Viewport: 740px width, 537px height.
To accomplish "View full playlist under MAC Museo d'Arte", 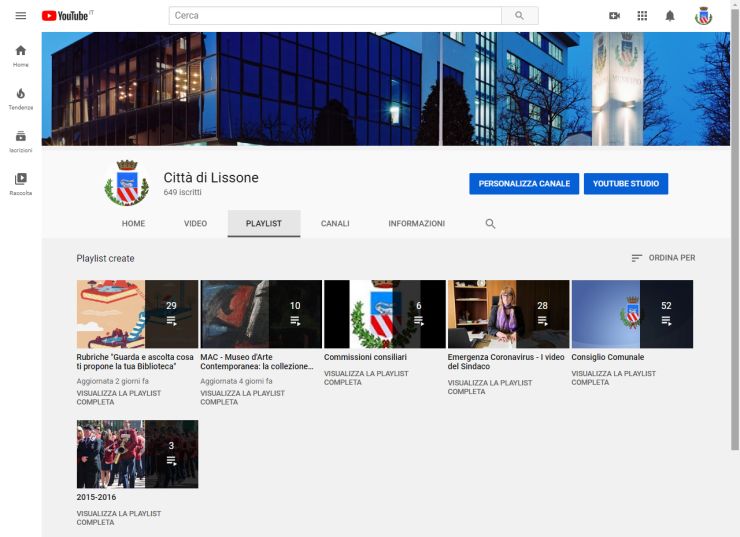I will (243, 398).
